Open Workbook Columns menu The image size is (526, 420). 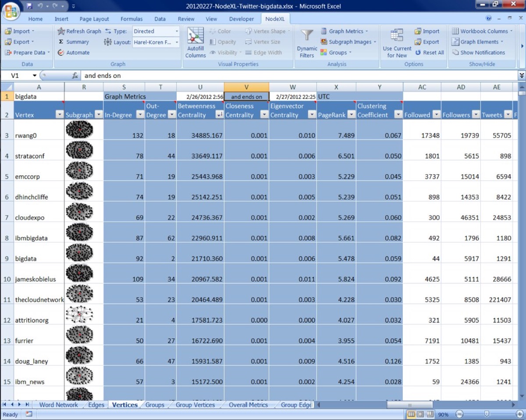(482, 31)
